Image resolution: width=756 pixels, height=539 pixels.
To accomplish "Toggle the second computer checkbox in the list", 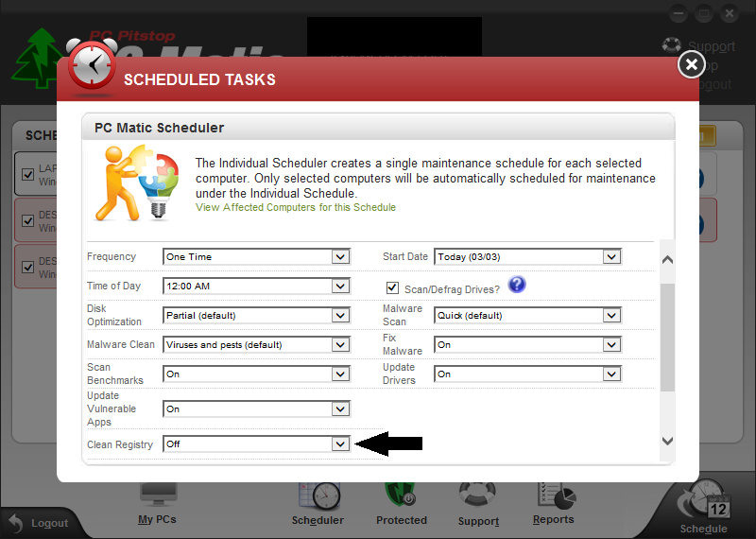I will pyautogui.click(x=27, y=221).
